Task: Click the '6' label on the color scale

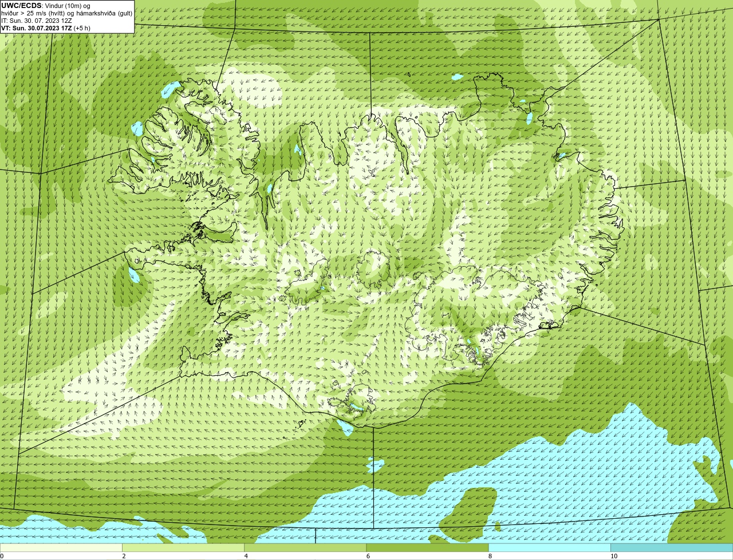Action: 368,556
